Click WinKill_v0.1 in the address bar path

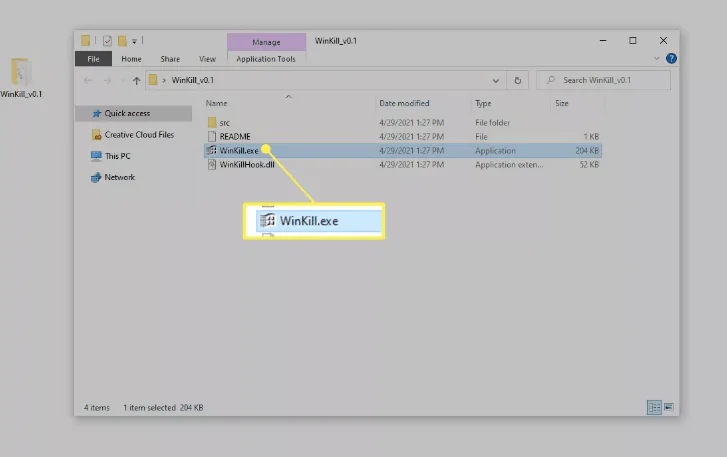[x=193, y=80]
